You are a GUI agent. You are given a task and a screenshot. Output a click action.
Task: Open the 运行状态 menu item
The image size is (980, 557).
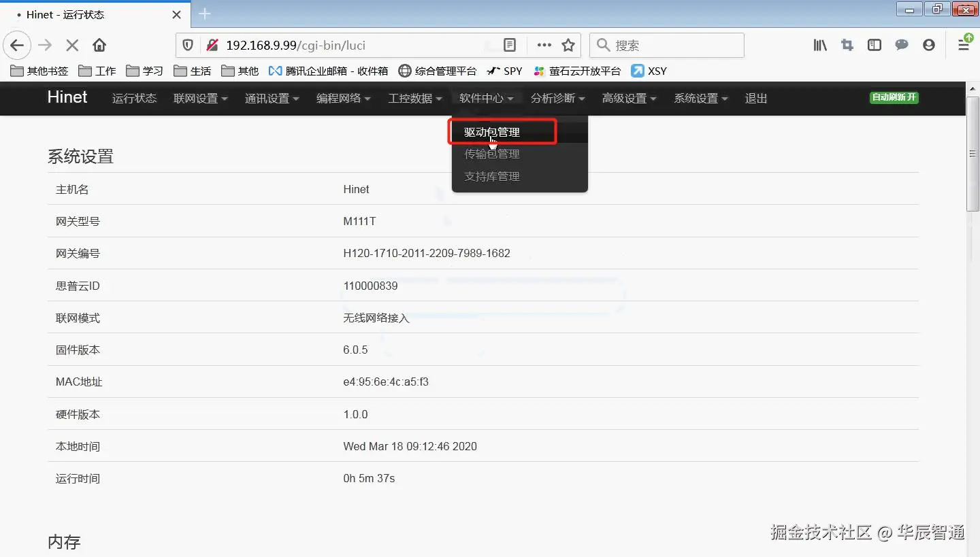tap(134, 99)
